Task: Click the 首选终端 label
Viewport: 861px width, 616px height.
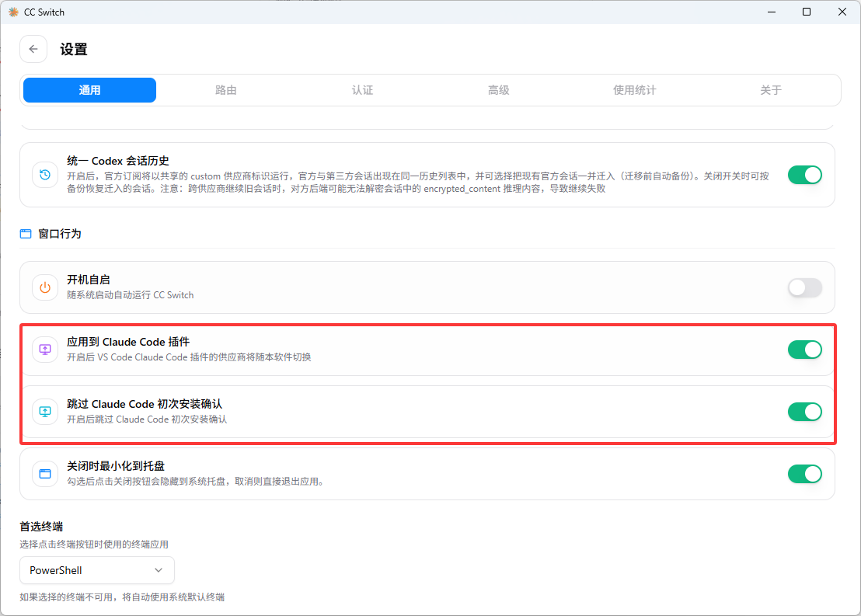Action: click(x=41, y=527)
